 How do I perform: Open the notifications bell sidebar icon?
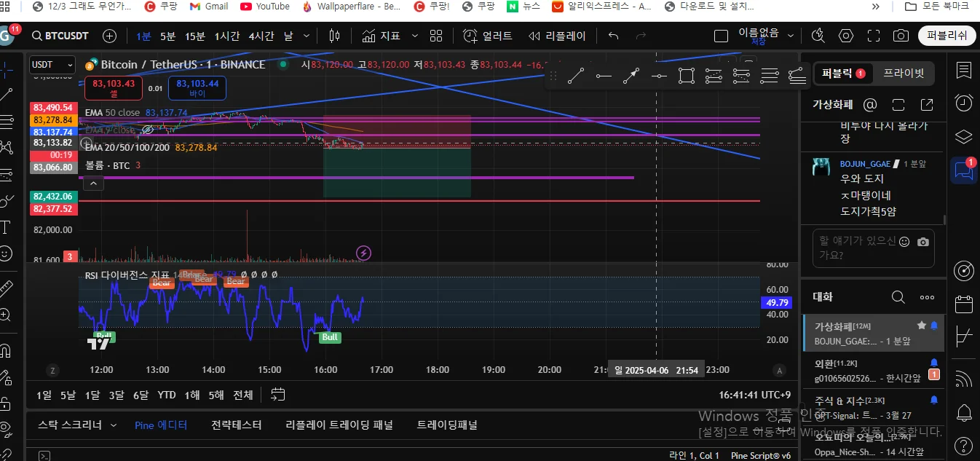[964, 412]
